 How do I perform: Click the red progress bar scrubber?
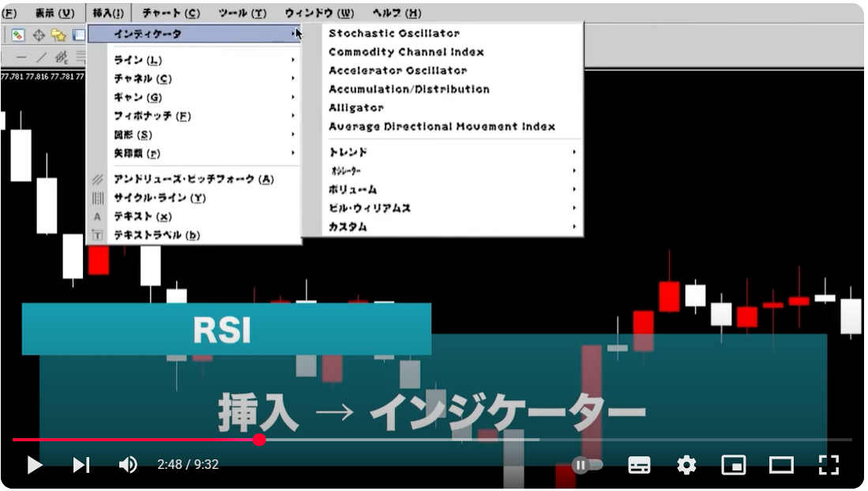point(259,440)
